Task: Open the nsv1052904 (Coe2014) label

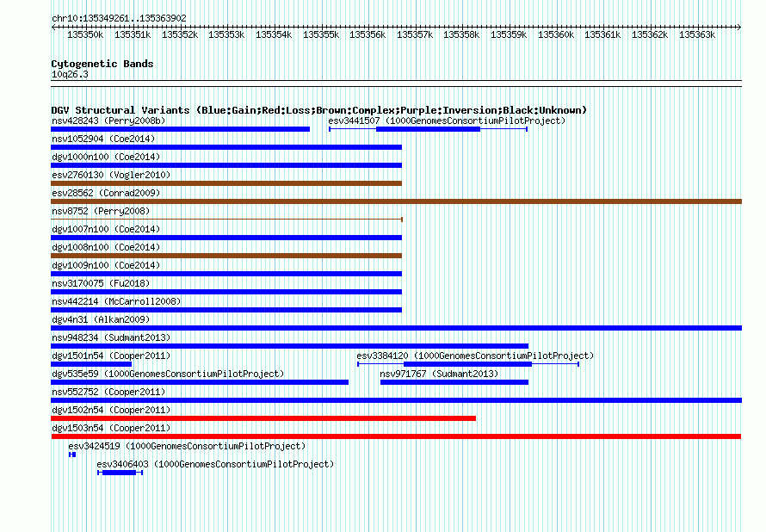Action: pyautogui.click(x=103, y=139)
